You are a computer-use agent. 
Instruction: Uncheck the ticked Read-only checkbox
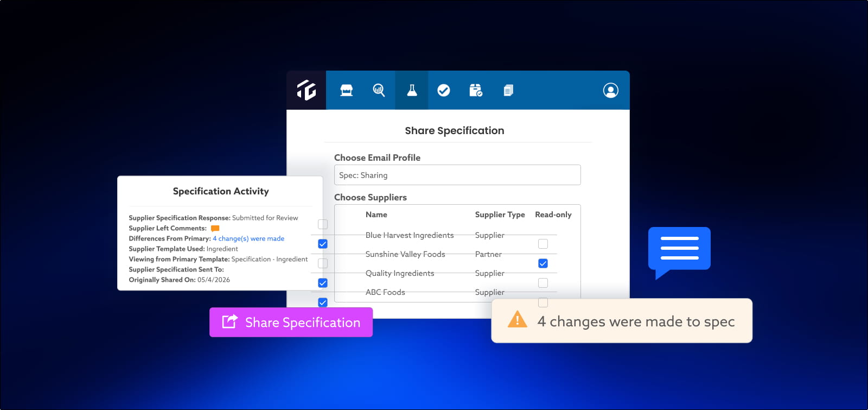pyautogui.click(x=543, y=263)
